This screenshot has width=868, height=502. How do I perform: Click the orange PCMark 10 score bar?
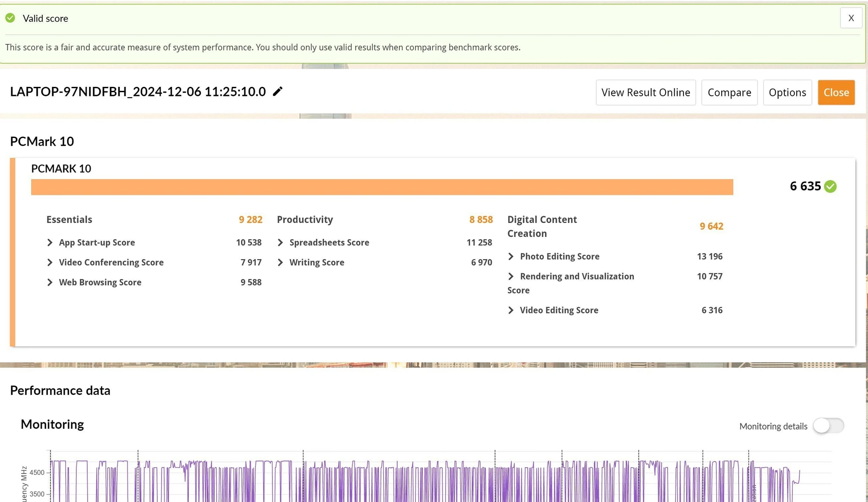pos(382,187)
